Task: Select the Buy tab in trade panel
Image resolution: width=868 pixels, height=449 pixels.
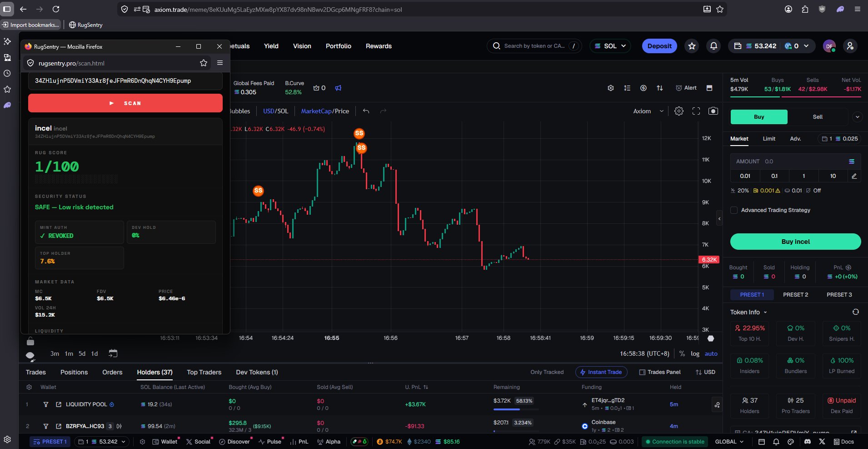Action: [759, 117]
